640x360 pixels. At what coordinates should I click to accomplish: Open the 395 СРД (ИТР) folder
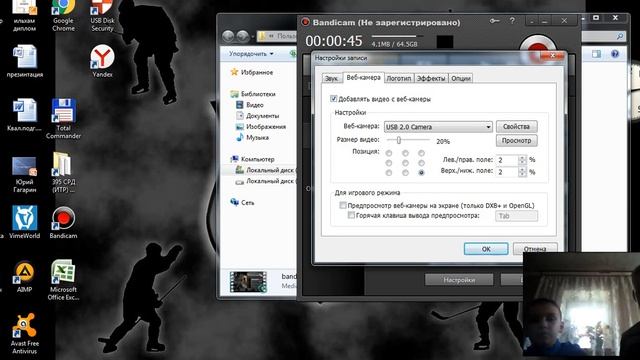(x=63, y=172)
